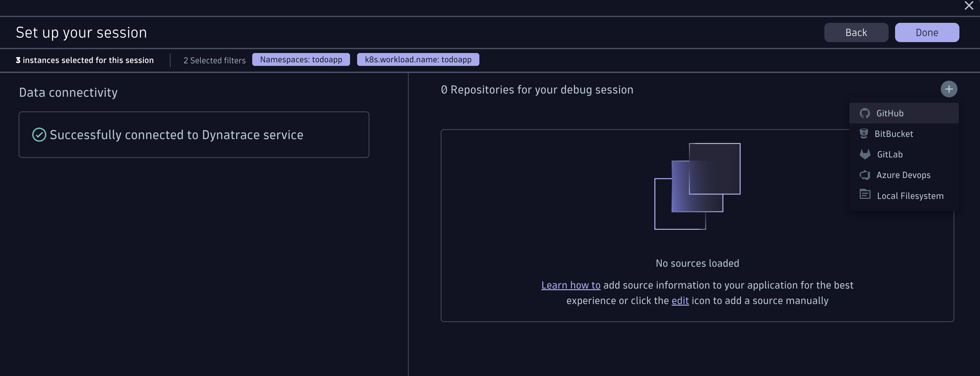Close the session setup dialog

[x=969, y=6]
